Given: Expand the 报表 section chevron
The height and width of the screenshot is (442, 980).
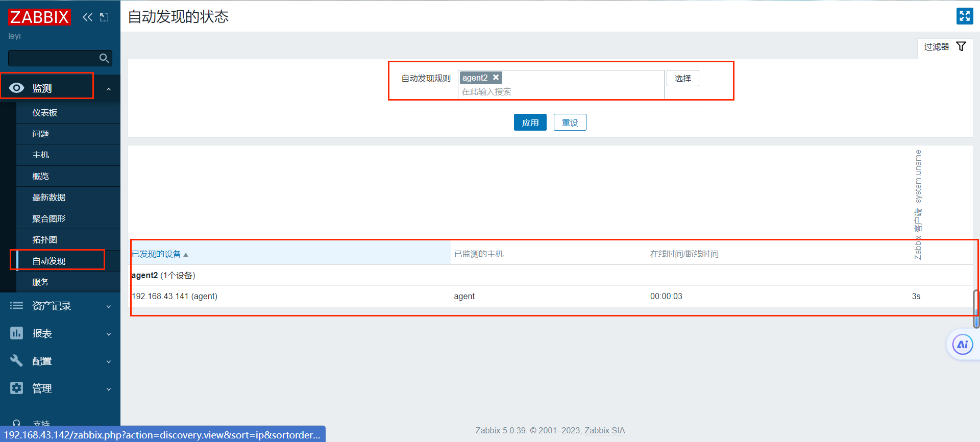Looking at the screenshot, I should coord(109,334).
